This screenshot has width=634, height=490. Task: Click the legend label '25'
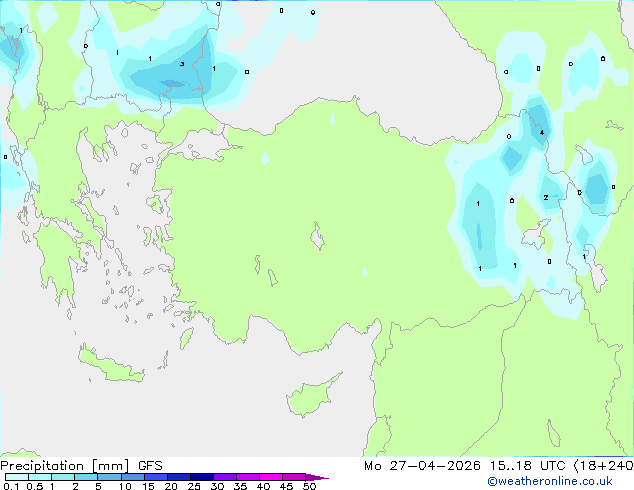point(194,486)
